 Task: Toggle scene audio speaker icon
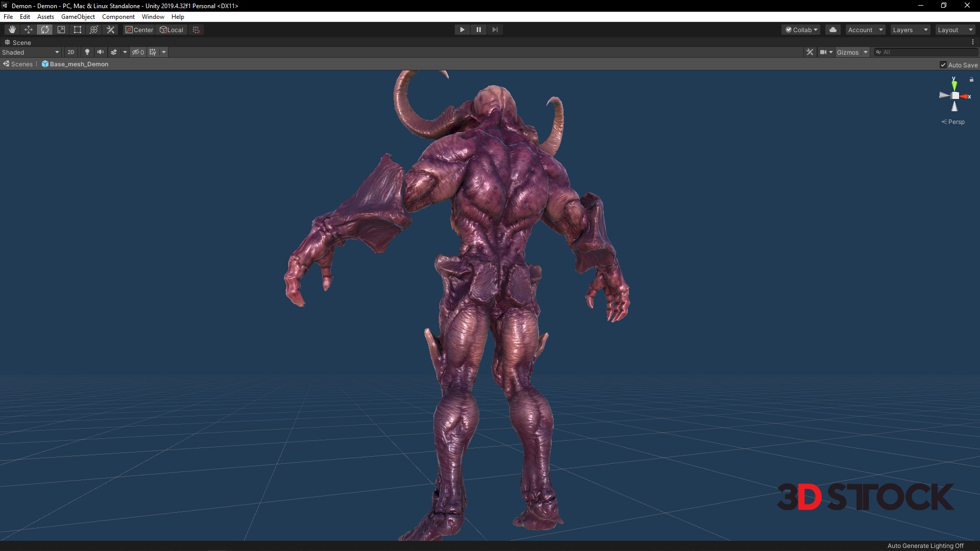(101, 52)
